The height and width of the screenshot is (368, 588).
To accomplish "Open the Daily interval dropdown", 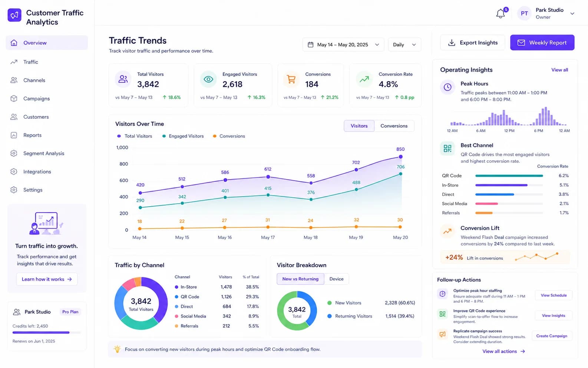I will [404, 45].
